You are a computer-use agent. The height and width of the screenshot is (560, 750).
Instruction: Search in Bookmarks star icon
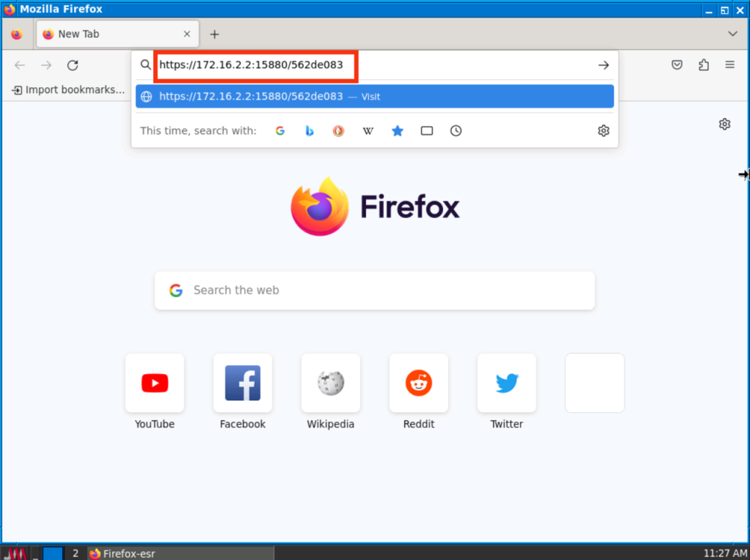[397, 131]
